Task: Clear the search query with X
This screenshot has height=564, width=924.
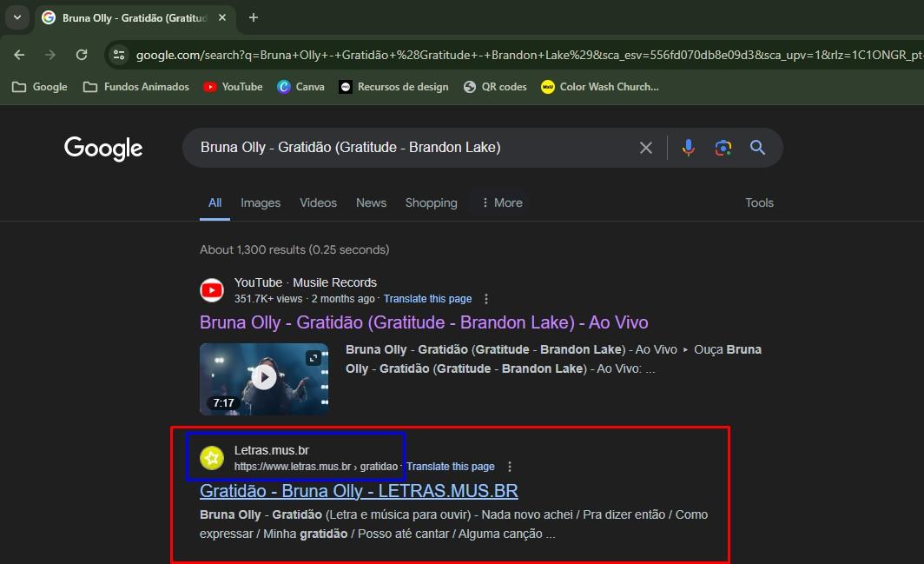Action: 646,148
